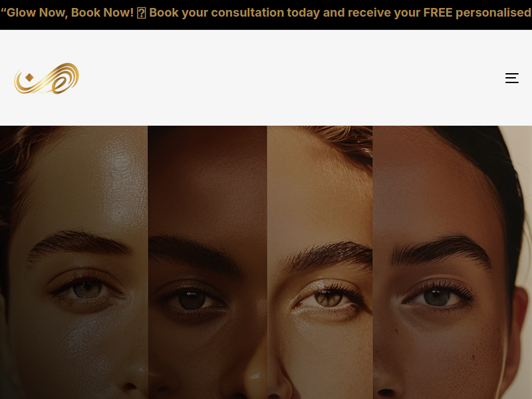Click the eyebrow in the rightmost face strip

[x=441, y=251]
